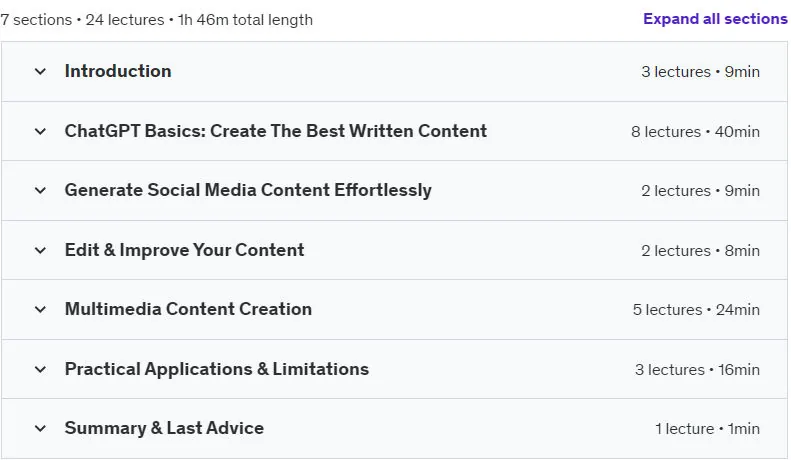Open ChatGPT Basics: Create The Best Written Content
The image size is (791, 460).
pyautogui.click(x=275, y=131)
